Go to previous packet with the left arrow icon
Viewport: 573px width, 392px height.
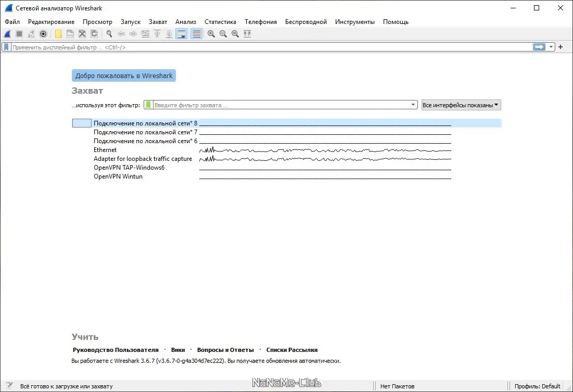(121, 34)
